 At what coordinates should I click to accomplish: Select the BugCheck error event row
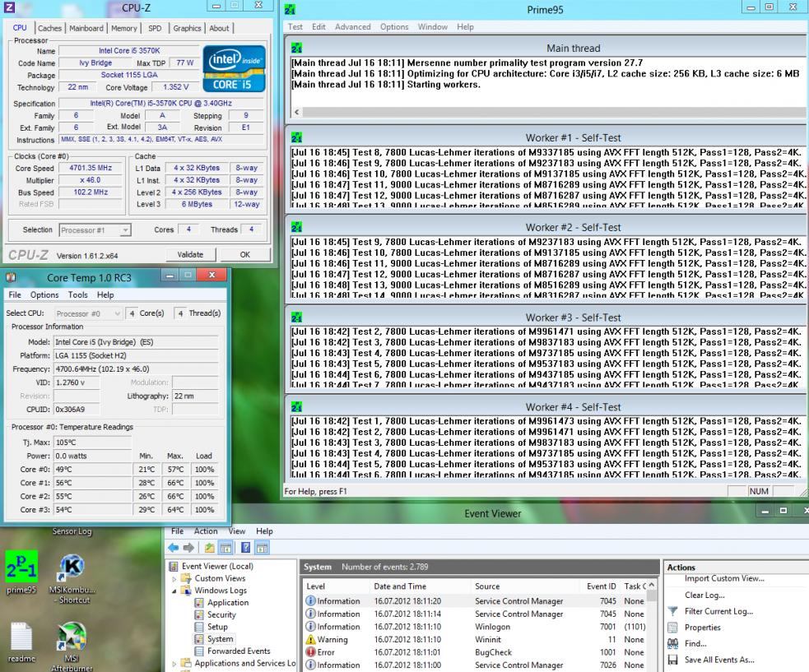click(x=475, y=652)
